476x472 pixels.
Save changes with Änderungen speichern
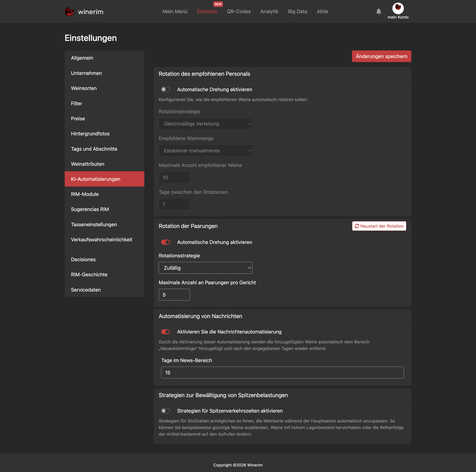pos(381,56)
